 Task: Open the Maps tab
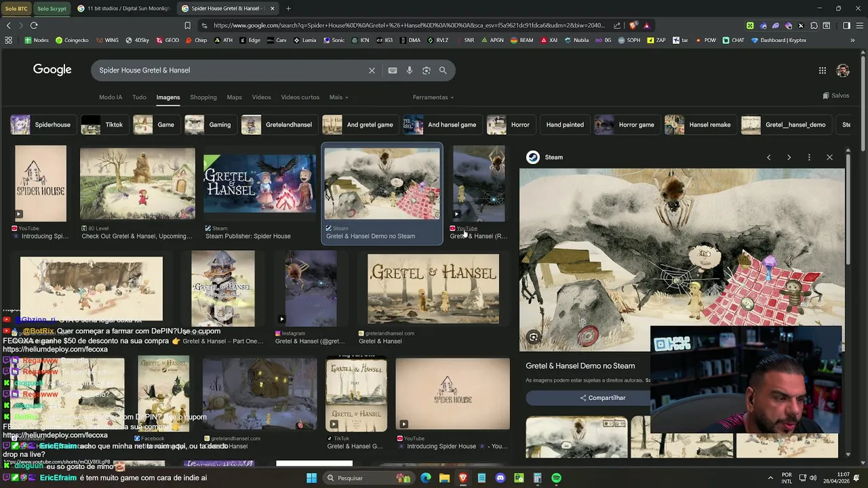coord(234,97)
